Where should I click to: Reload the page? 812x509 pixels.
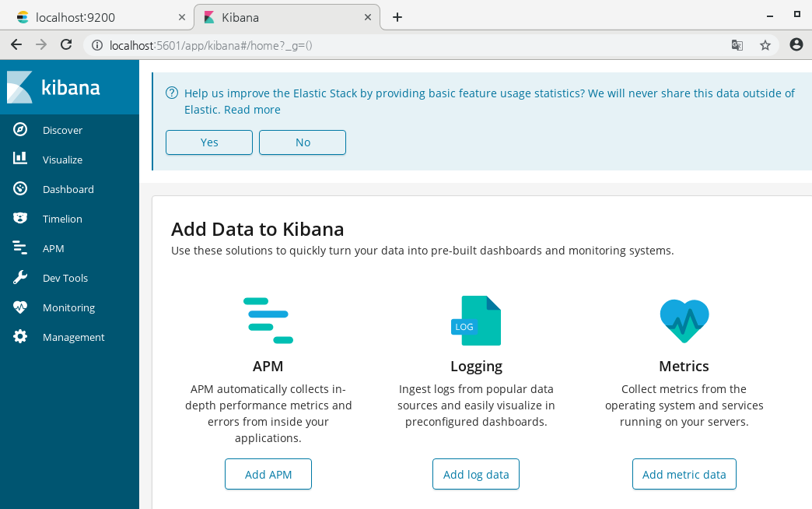pyautogui.click(x=66, y=45)
